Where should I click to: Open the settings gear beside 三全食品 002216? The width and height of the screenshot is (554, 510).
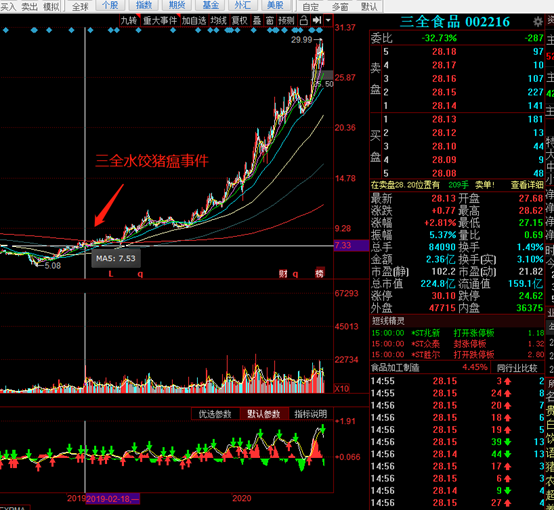[x=537, y=22]
